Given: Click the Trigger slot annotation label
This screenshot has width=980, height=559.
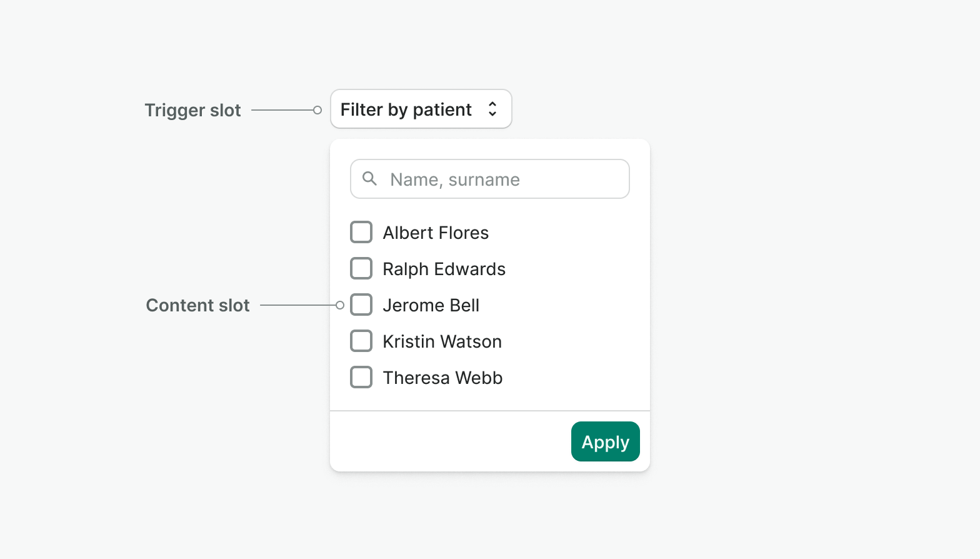Looking at the screenshot, I should coord(192,111).
